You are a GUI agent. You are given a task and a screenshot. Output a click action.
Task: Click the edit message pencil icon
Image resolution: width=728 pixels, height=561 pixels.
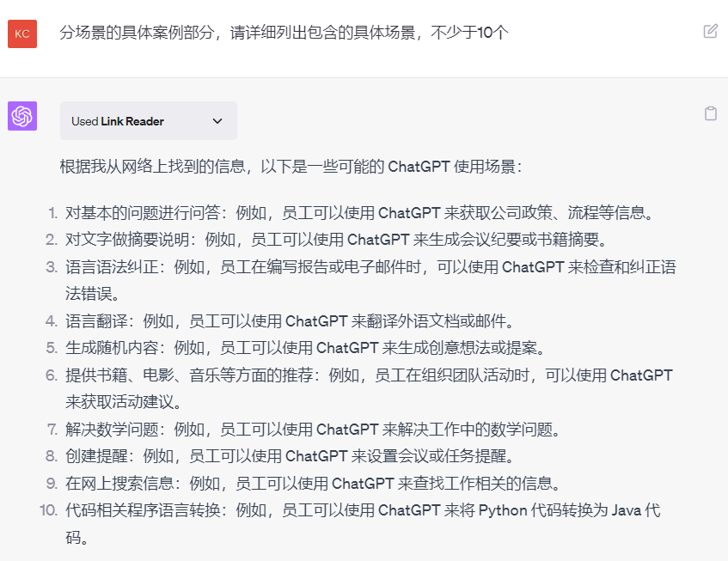click(710, 31)
